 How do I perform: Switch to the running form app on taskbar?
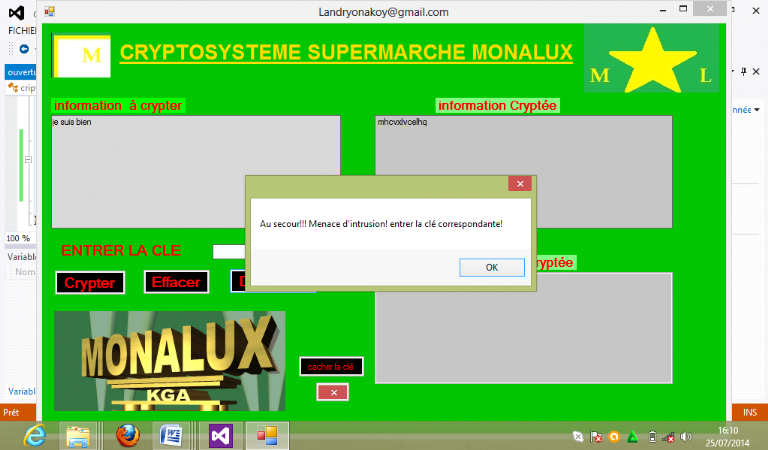pyautogui.click(x=267, y=435)
